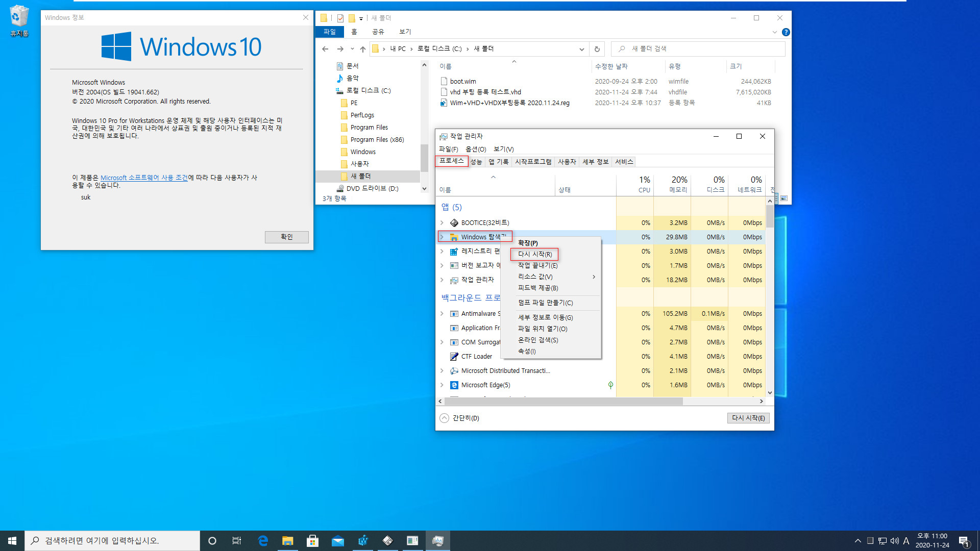Image resolution: width=980 pixels, height=551 pixels.
Task: Click 간단히(D) fewer details toggle
Action: coord(459,418)
